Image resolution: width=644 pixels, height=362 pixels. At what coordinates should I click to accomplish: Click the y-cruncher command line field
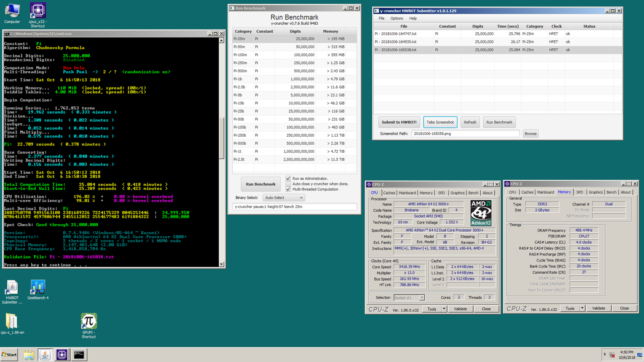tap(294, 206)
